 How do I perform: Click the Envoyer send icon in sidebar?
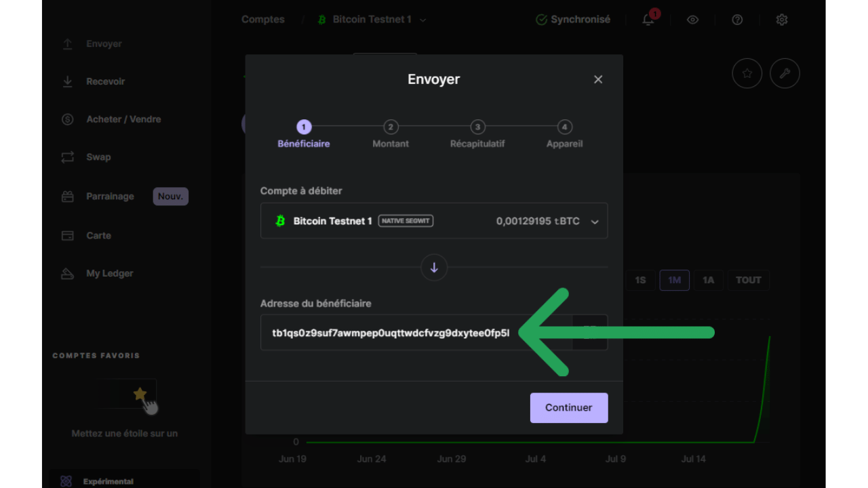[x=67, y=44]
